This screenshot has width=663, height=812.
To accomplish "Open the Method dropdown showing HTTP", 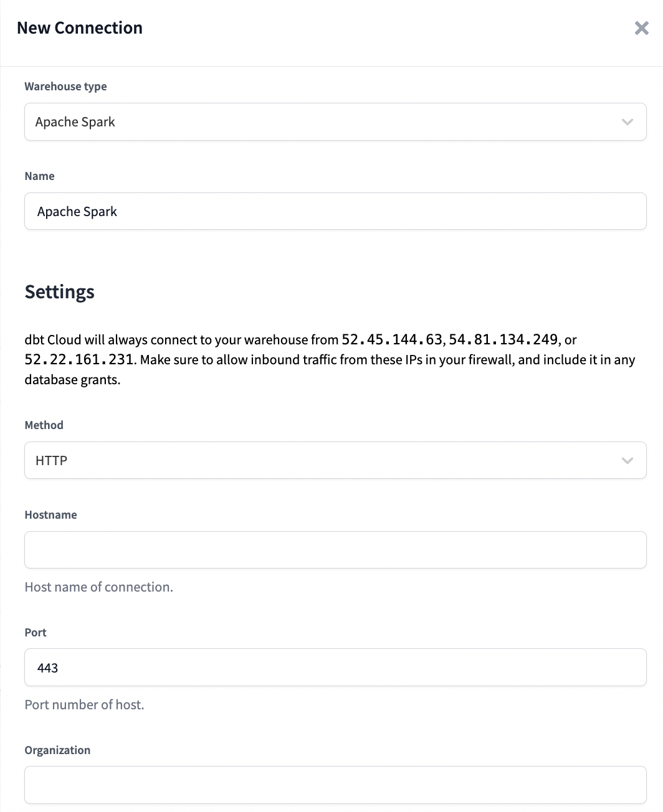I will (x=335, y=460).
